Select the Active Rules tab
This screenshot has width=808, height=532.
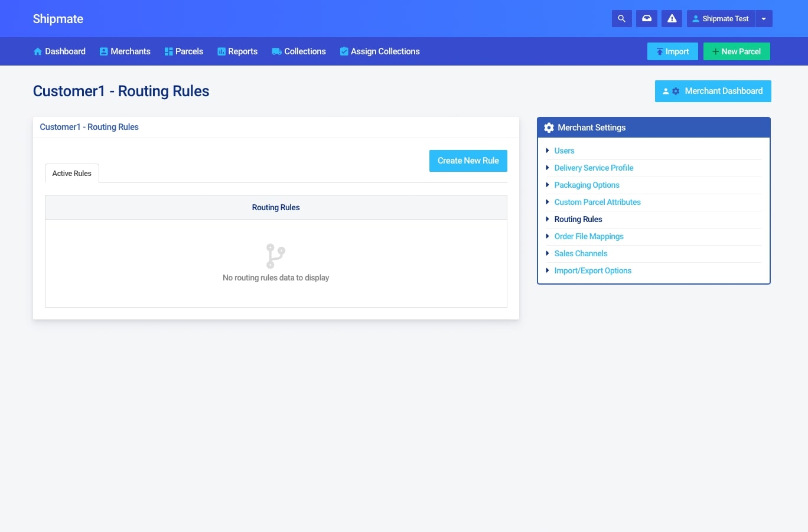[72, 174]
